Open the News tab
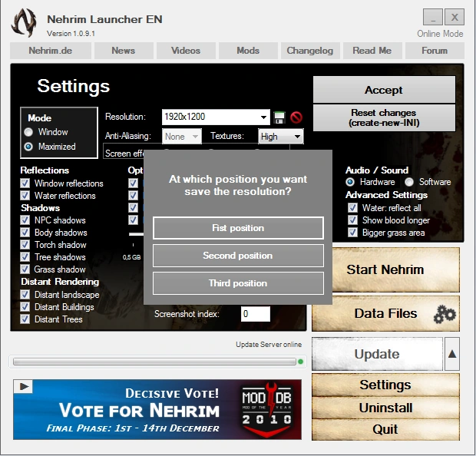476x456 pixels. [x=124, y=51]
